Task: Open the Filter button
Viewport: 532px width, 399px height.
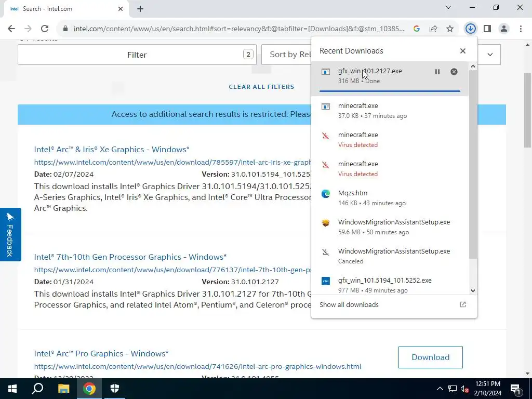Action: click(137, 55)
